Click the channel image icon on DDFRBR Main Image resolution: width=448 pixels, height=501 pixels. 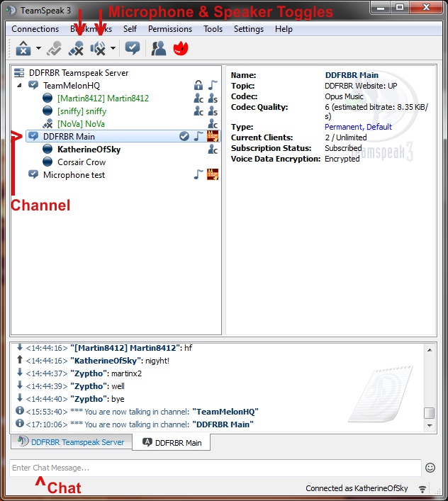pyautogui.click(x=213, y=137)
